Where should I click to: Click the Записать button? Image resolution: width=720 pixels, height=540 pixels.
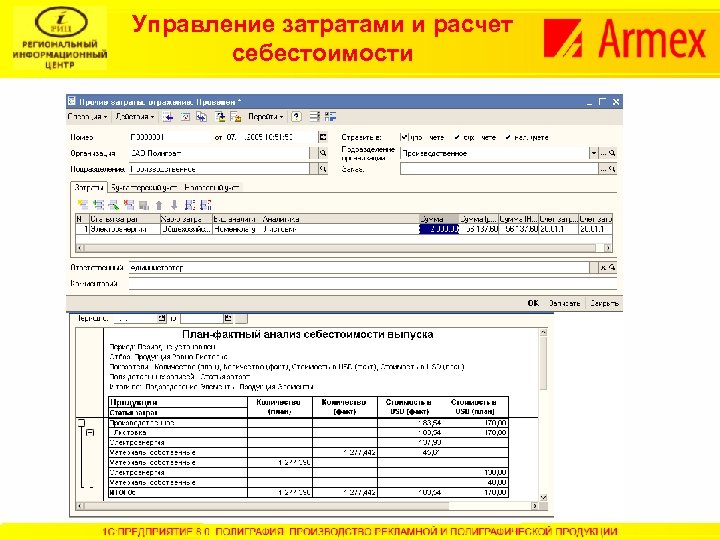tap(564, 303)
